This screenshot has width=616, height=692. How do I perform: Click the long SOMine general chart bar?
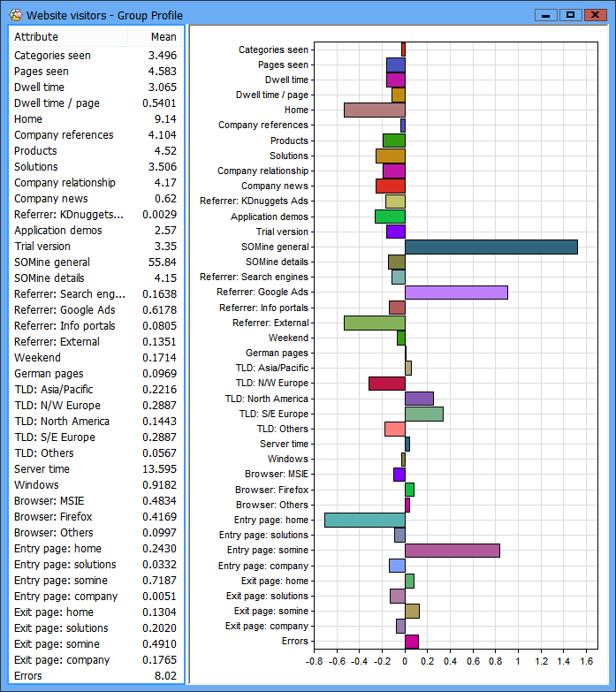491,247
